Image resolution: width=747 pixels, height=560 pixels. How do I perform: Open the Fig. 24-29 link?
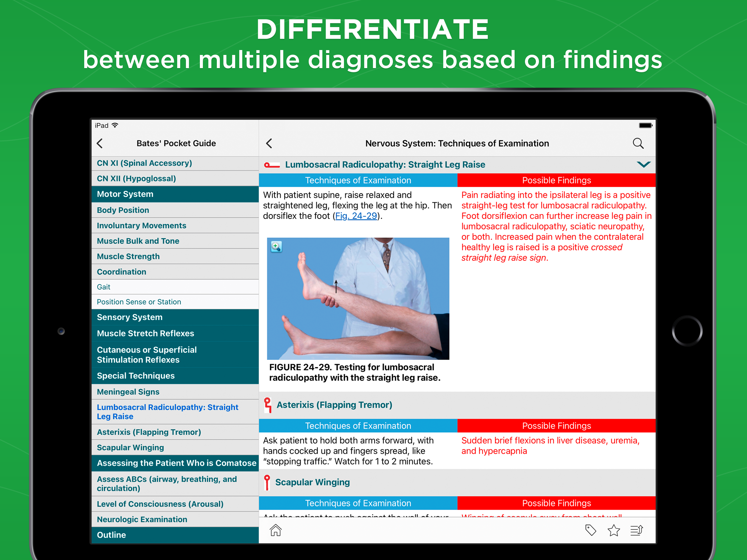(356, 216)
